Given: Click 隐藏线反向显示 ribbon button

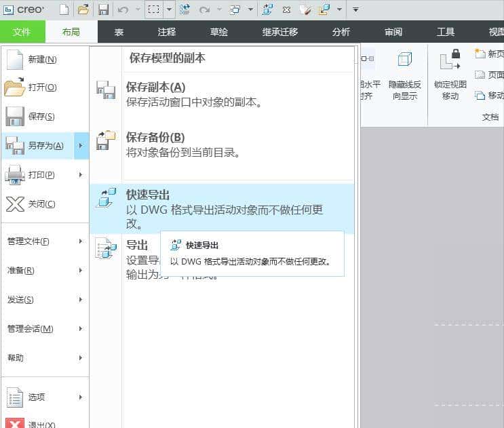Looking at the screenshot, I should 405,75.
